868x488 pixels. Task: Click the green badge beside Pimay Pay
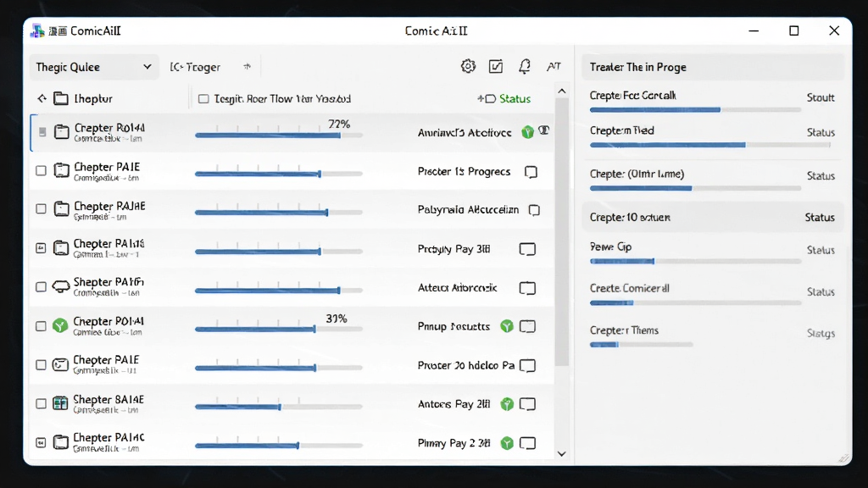click(x=507, y=443)
